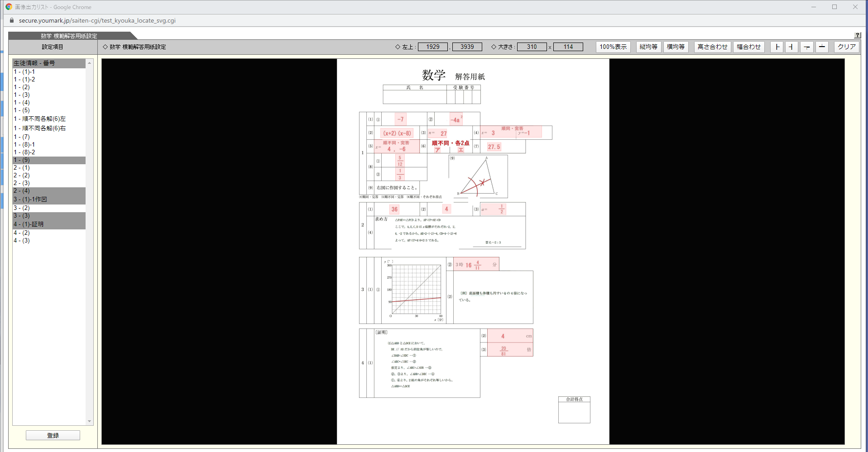Select the left-edge alignment icon
Screen dimensions: 868x452
[777, 47]
